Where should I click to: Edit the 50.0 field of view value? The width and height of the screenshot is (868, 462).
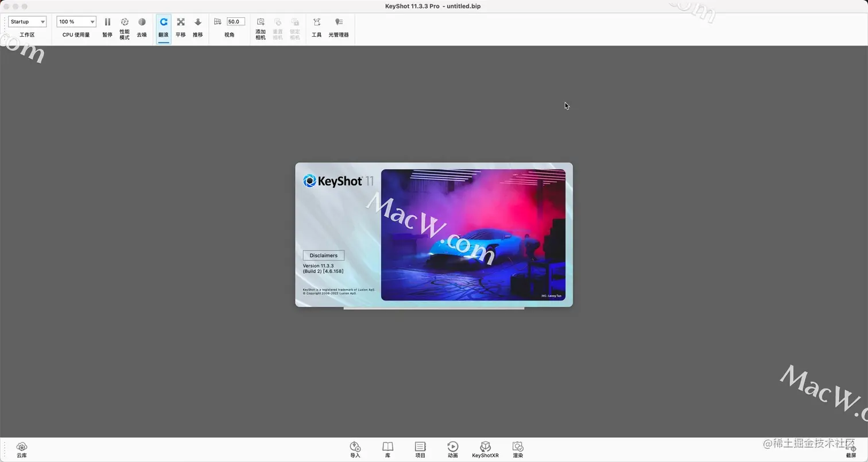click(236, 22)
